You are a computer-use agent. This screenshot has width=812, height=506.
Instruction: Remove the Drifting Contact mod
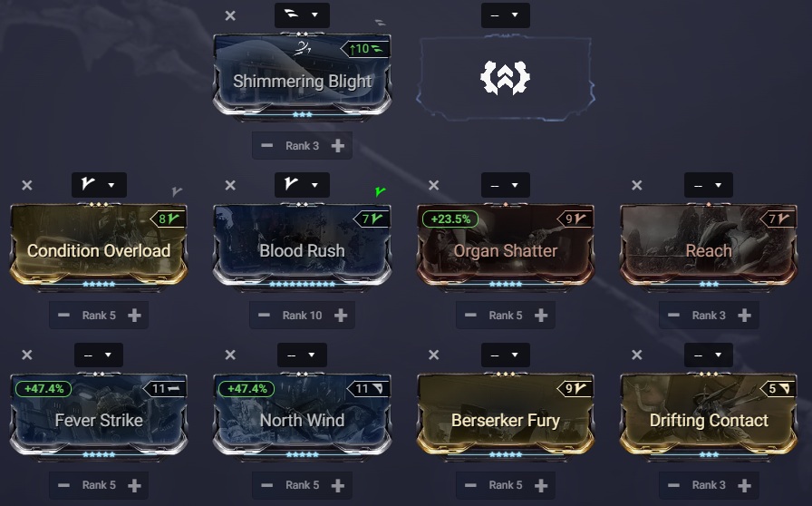click(x=637, y=355)
